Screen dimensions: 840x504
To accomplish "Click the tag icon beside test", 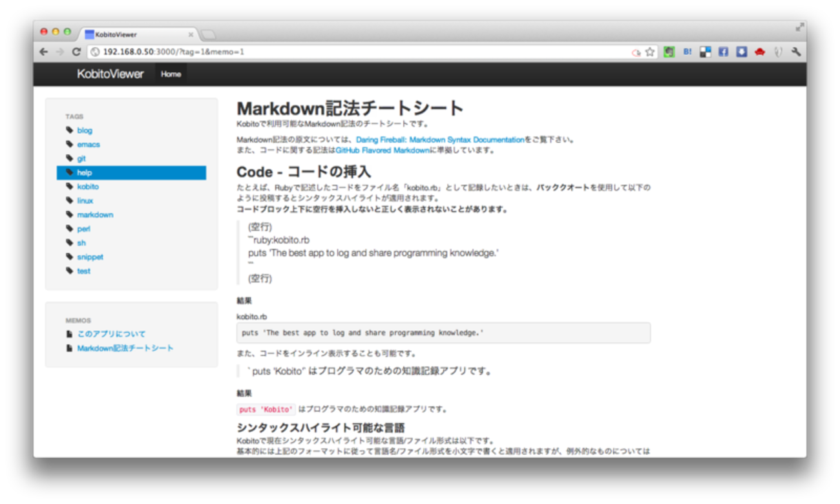I will point(69,271).
